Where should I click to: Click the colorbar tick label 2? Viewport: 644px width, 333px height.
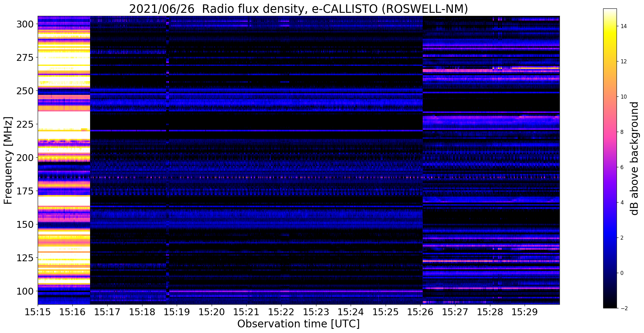tap(622, 238)
